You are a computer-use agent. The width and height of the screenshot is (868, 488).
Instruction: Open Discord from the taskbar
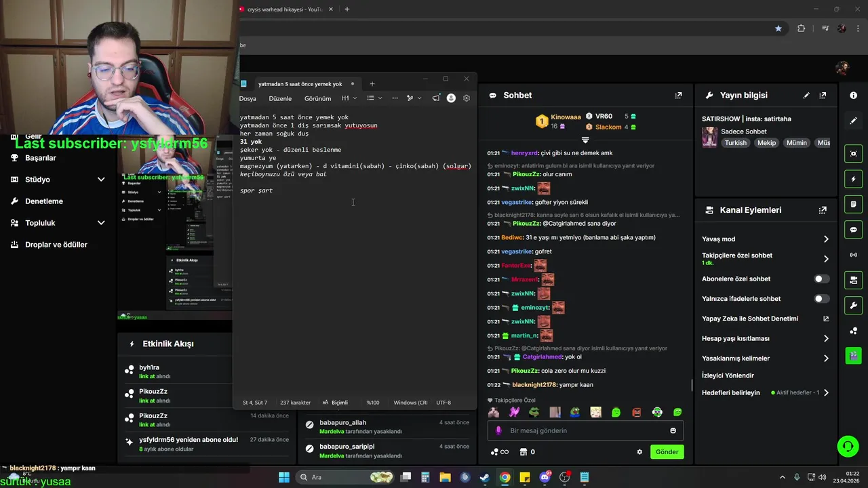click(545, 477)
